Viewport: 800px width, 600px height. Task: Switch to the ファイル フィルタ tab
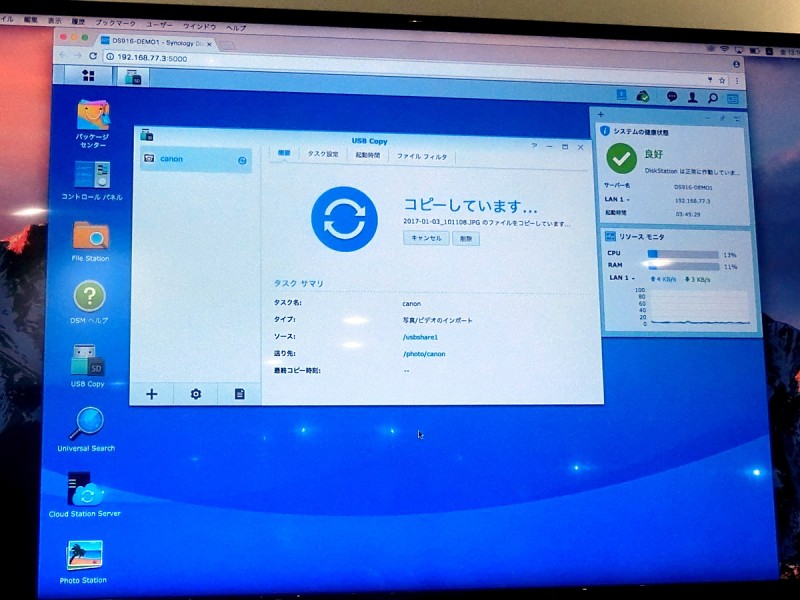(x=422, y=157)
